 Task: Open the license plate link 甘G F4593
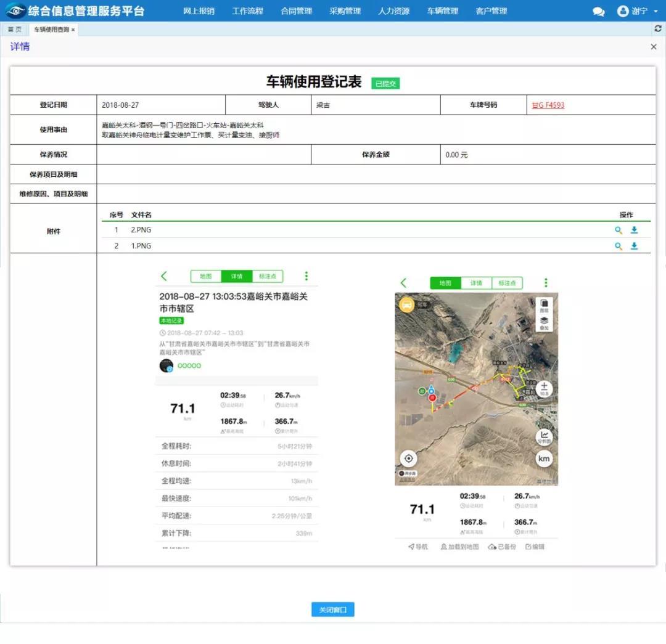[548, 105]
